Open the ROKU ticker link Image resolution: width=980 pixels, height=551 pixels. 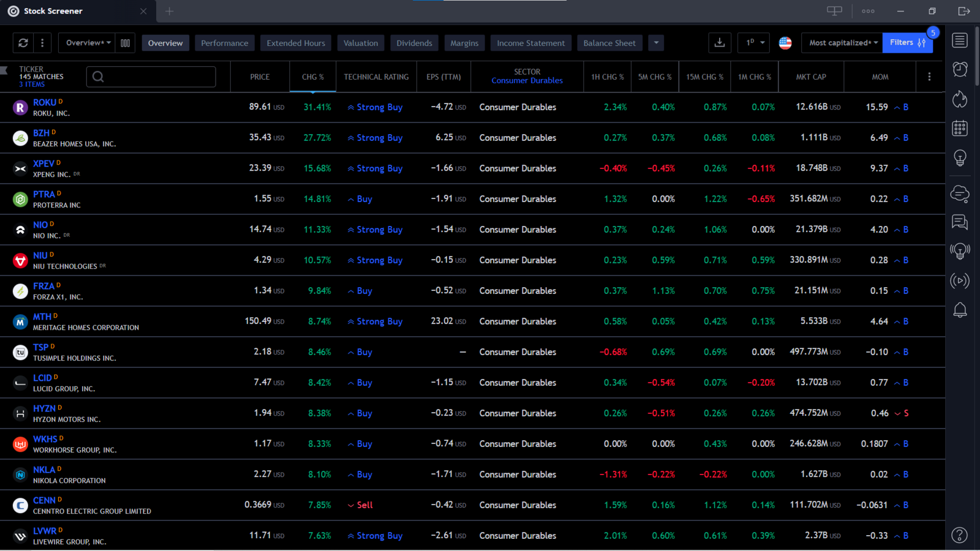[x=44, y=102]
